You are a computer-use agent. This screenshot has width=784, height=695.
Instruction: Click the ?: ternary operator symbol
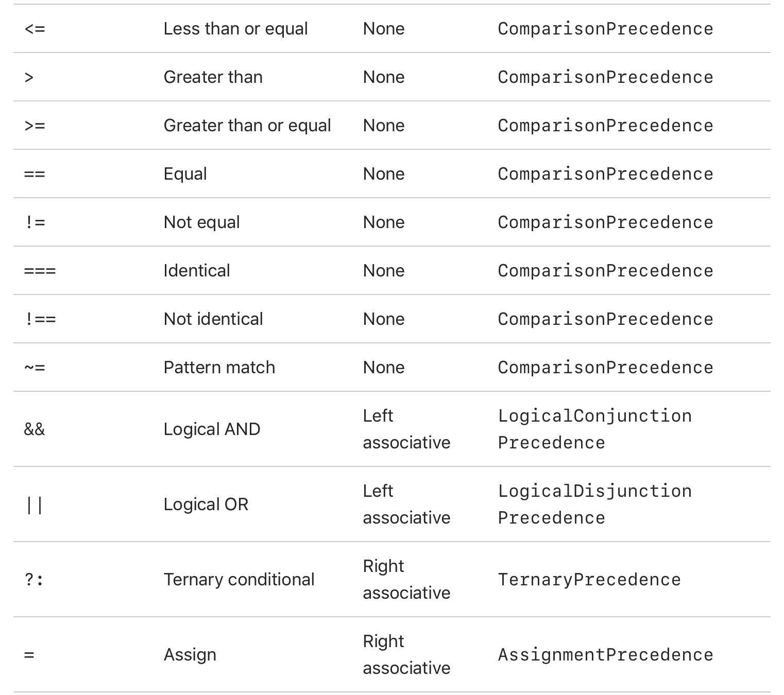tap(35, 580)
